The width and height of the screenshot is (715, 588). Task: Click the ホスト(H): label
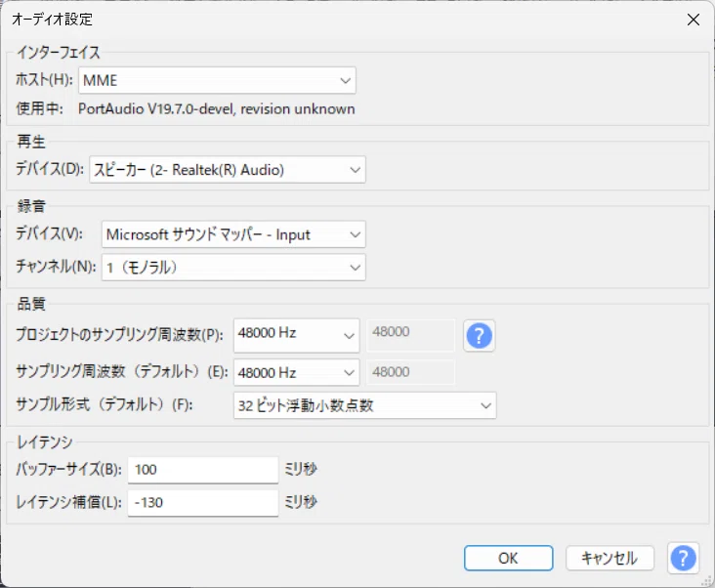(44, 80)
